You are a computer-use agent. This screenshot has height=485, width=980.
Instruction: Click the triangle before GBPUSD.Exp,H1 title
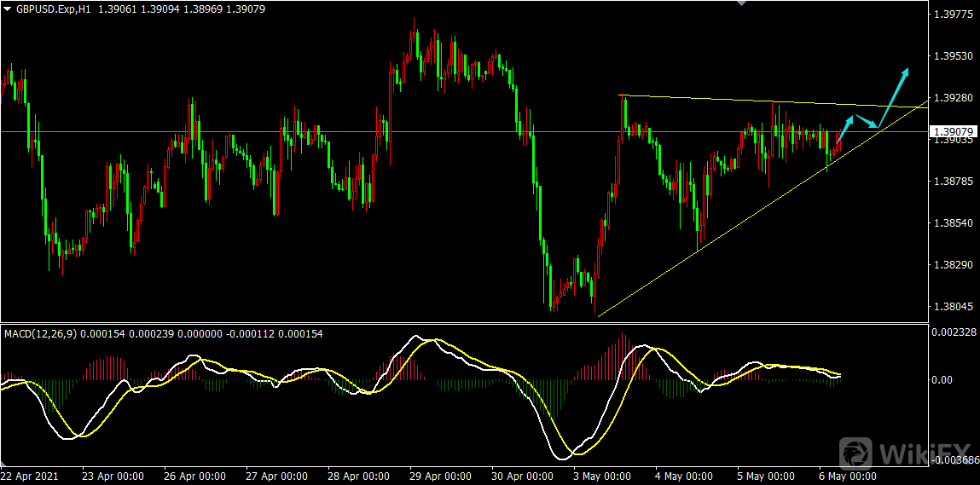click(7, 9)
